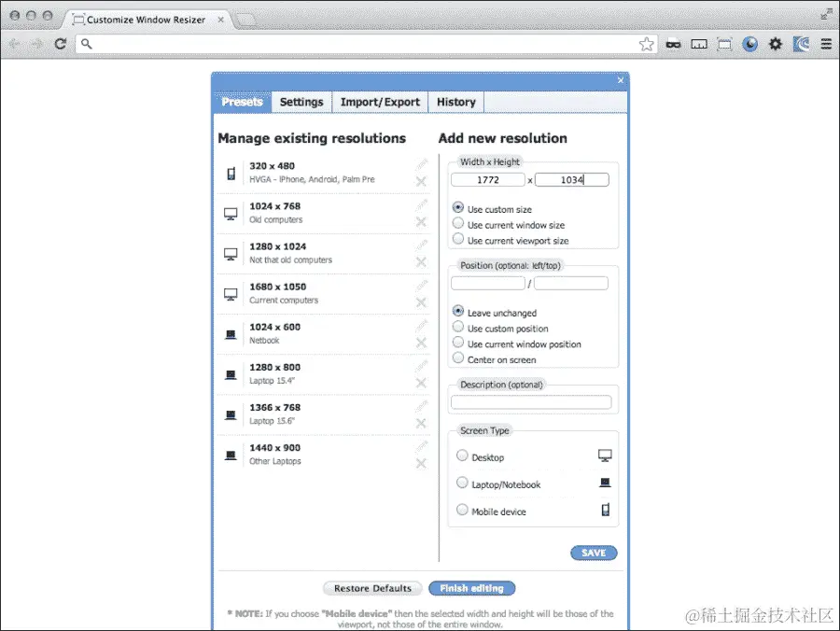Click the 'Current computers' description

coord(284,301)
